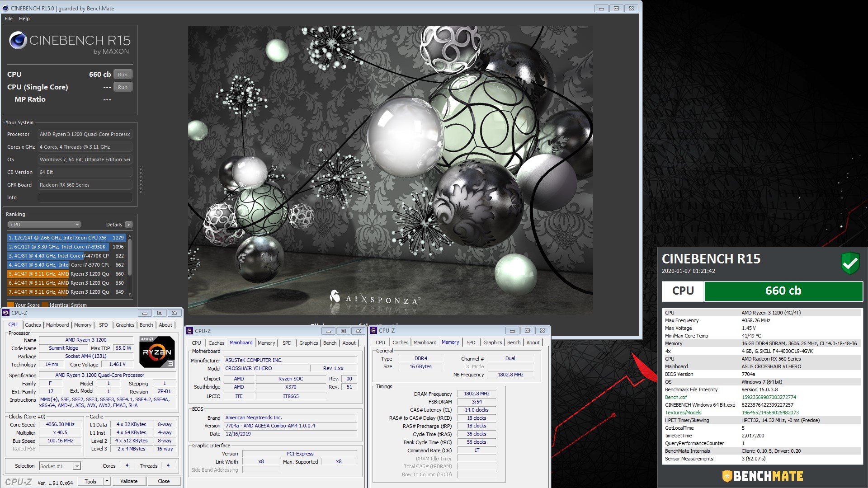The image size is (868, 488).
Task: Click the AIXSPONZA logo in render
Action: [375, 298]
